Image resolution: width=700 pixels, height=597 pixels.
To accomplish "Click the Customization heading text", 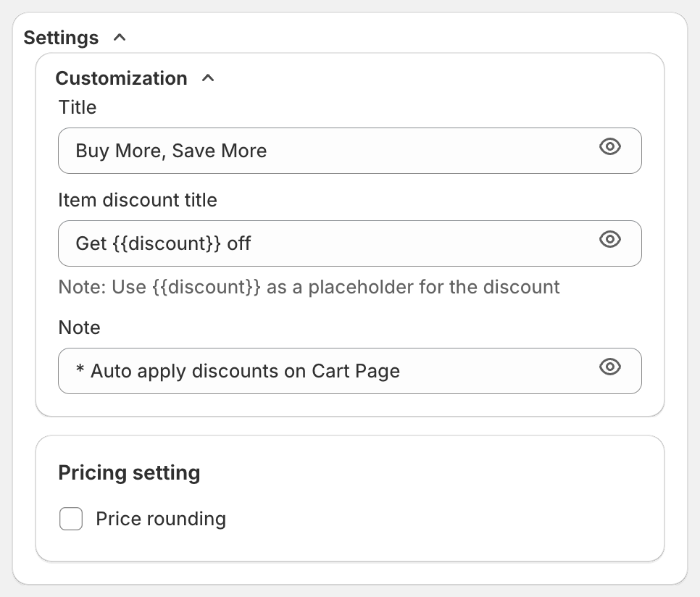I will pyautogui.click(x=122, y=78).
